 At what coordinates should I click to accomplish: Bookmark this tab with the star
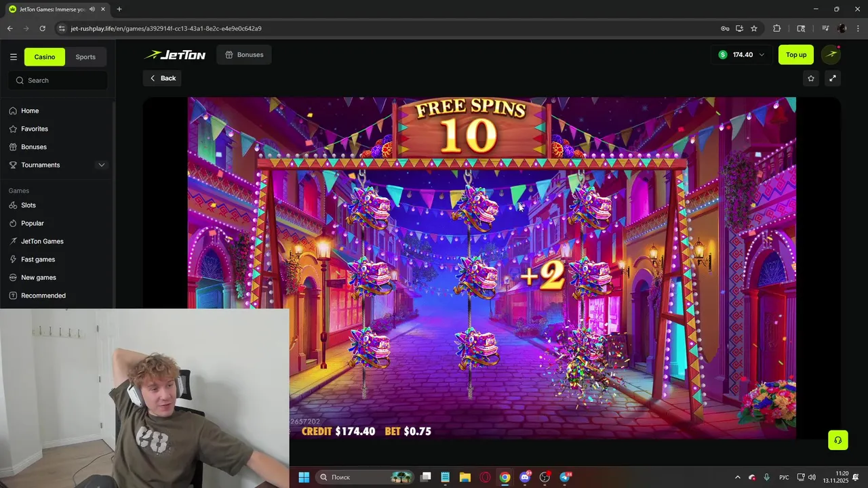pyautogui.click(x=753, y=28)
